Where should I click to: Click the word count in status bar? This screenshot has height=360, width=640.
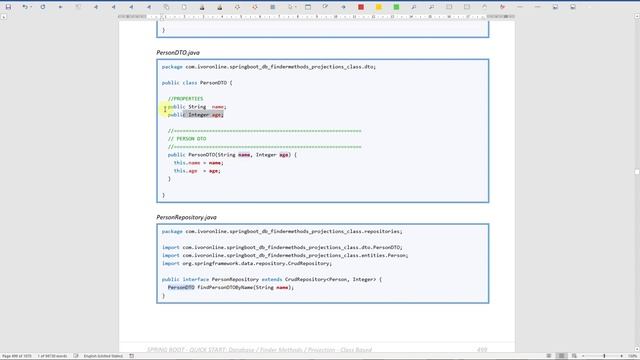point(52,356)
